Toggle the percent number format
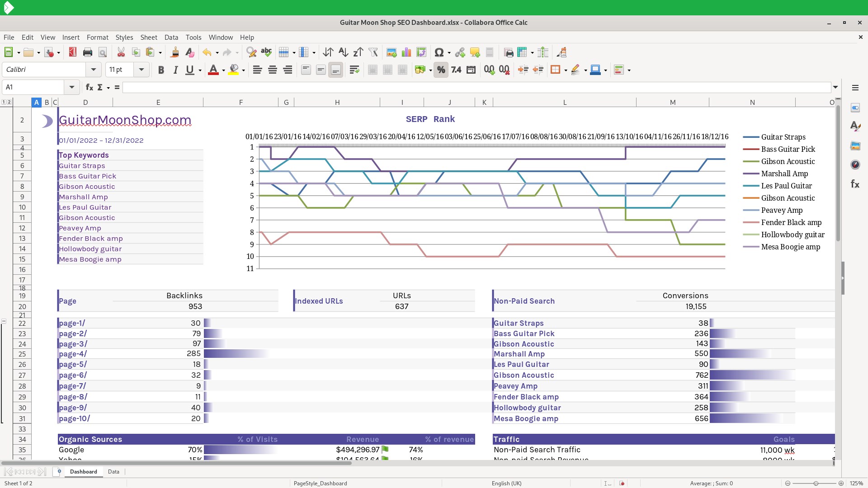The image size is (868, 488). [441, 70]
